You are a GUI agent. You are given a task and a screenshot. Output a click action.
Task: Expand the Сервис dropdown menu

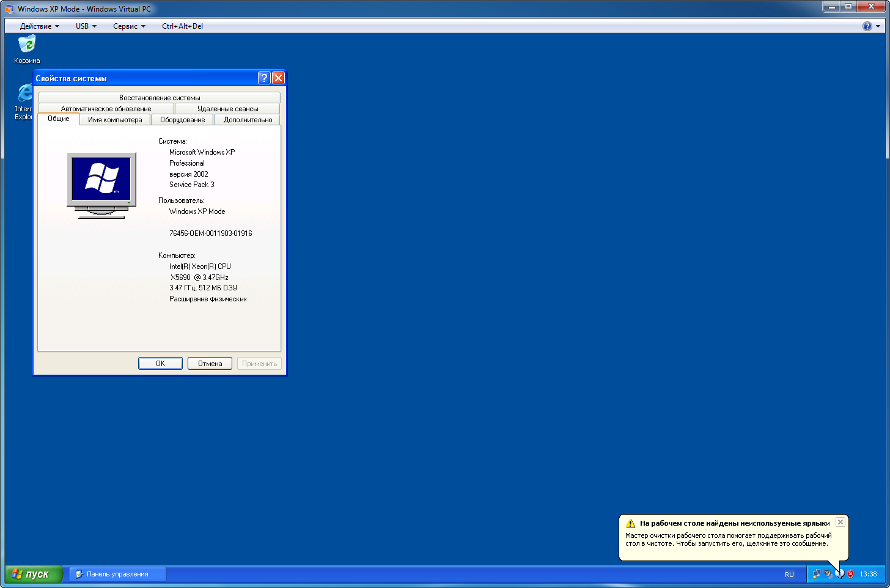coord(129,26)
